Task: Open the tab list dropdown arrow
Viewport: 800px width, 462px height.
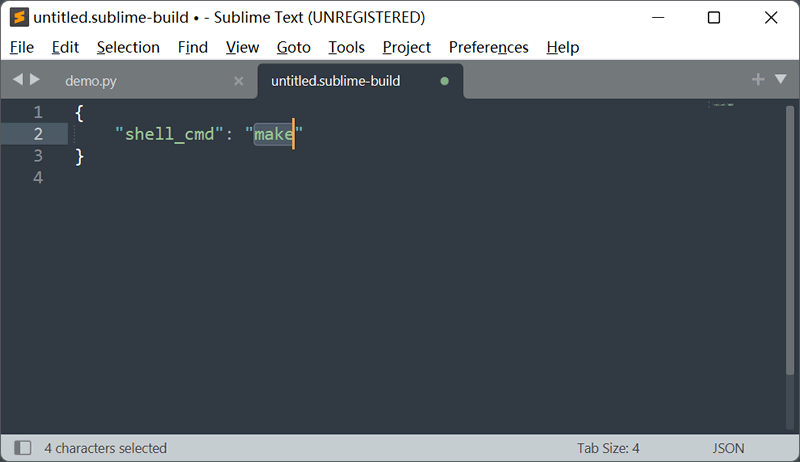Action: click(x=781, y=79)
